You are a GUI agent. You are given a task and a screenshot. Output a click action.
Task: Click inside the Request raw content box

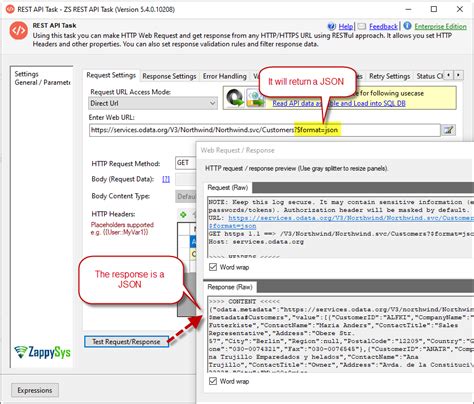point(340,228)
